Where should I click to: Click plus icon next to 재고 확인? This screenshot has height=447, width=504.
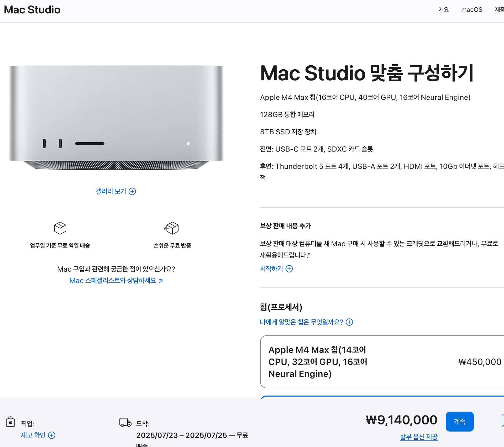tap(52, 435)
